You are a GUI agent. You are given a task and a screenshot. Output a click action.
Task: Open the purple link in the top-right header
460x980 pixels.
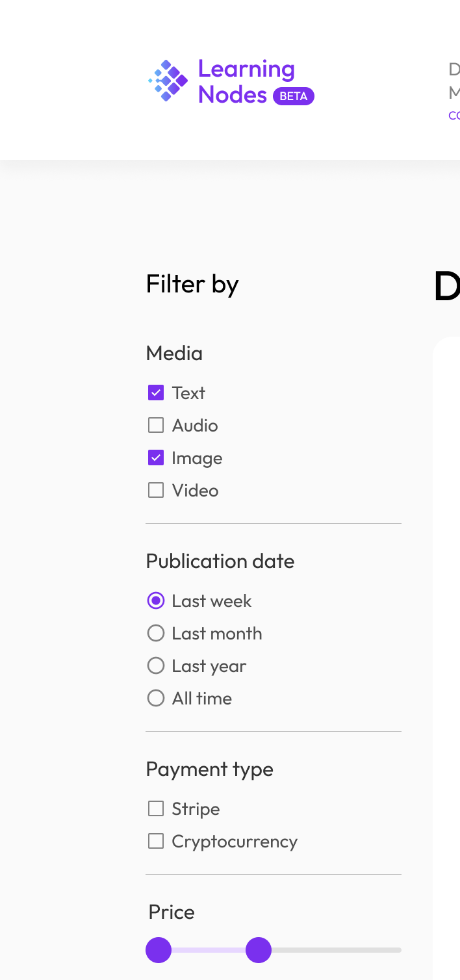454,115
